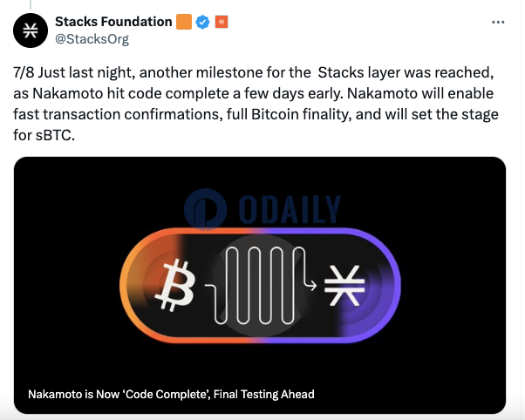Click the gray circle in the pill's center
525x420 pixels.
point(260,286)
